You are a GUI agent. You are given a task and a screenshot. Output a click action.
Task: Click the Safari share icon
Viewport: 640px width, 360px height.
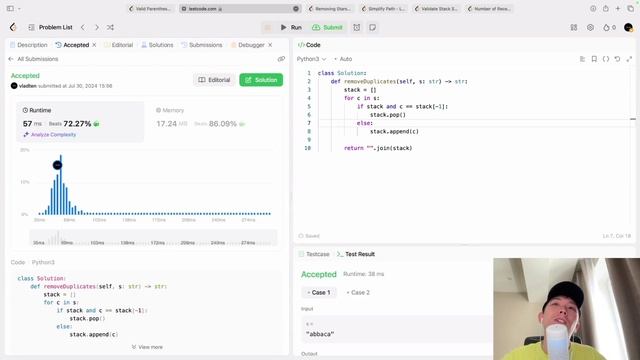(606, 9)
